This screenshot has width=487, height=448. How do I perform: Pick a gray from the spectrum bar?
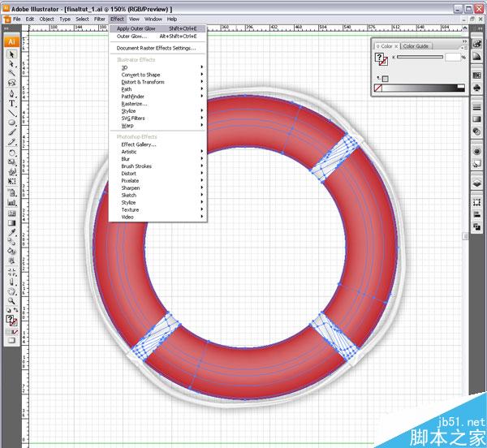(423, 88)
